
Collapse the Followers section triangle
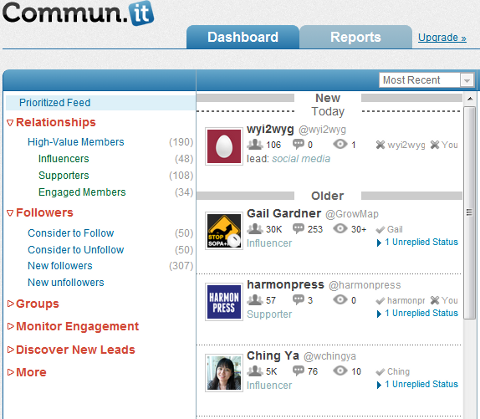tap(10, 213)
